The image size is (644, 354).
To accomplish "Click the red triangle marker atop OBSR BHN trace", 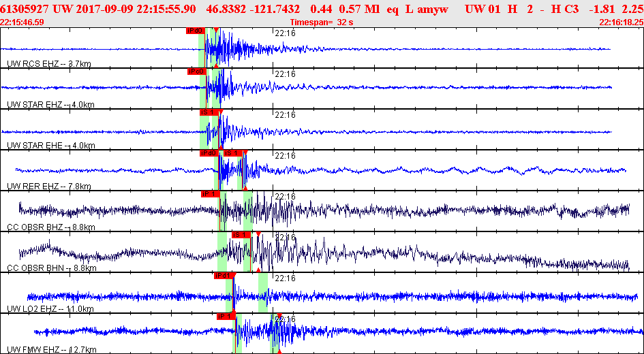I will coord(258,234).
